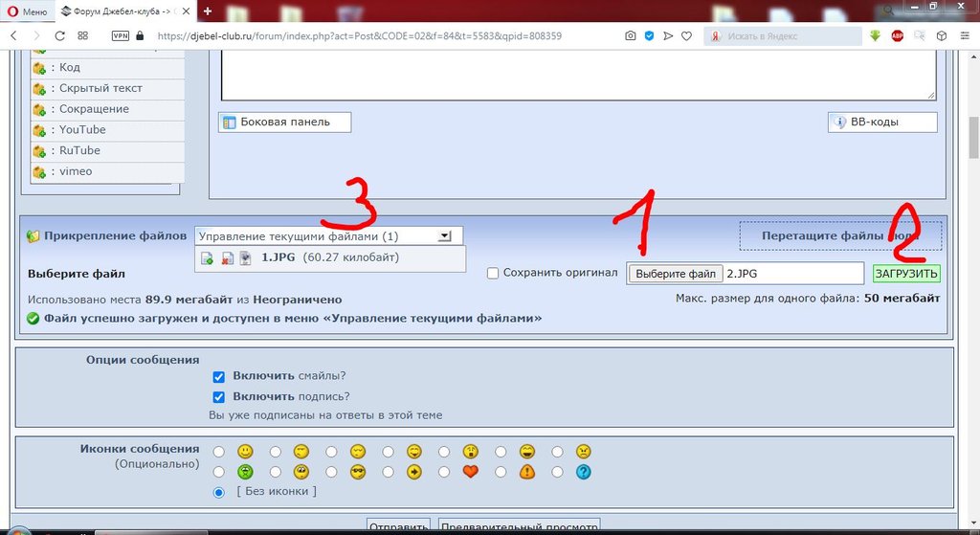Image resolution: width=980 pixels, height=535 pixels.
Task: Click the URL address bar
Action: (x=360, y=36)
